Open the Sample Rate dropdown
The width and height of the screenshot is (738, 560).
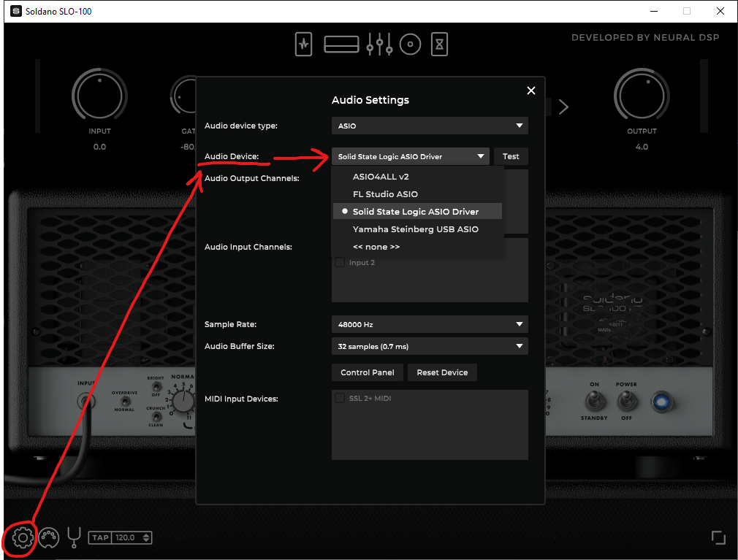[430, 324]
